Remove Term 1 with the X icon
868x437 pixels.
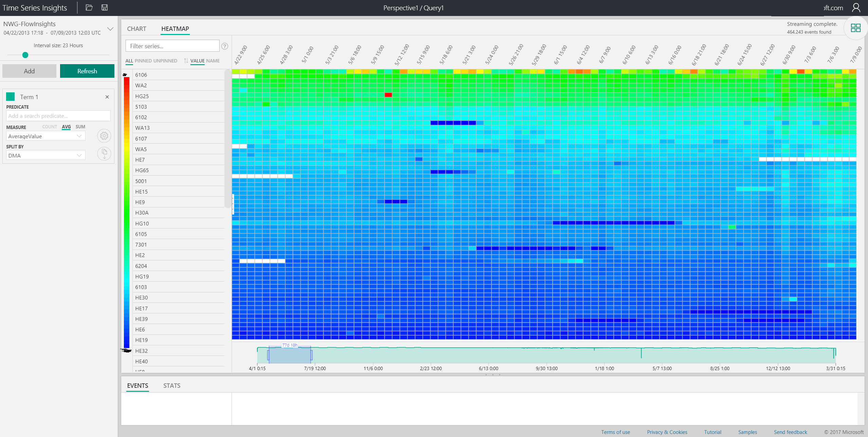tap(107, 97)
